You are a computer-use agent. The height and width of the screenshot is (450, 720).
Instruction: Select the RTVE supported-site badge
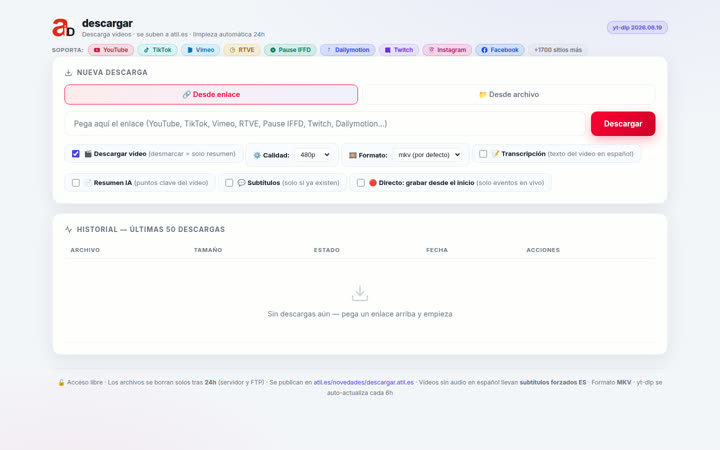point(242,50)
